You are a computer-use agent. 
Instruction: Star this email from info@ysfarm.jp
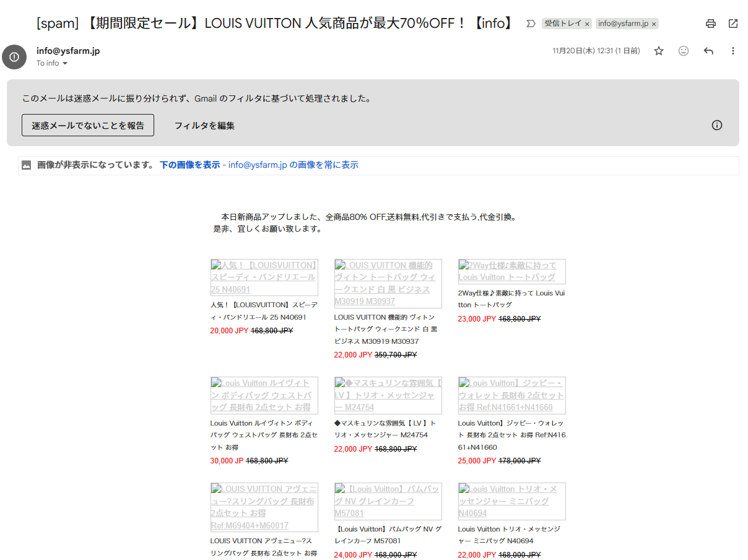[659, 51]
